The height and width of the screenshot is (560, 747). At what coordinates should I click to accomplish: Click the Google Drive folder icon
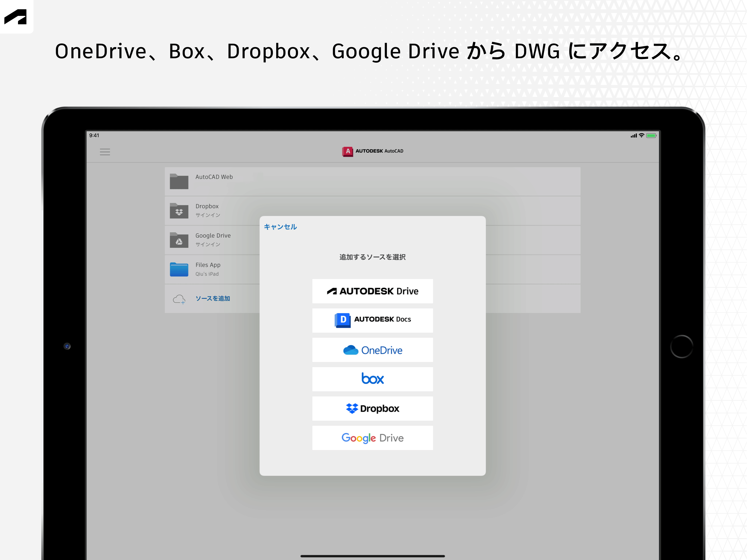[x=179, y=240]
